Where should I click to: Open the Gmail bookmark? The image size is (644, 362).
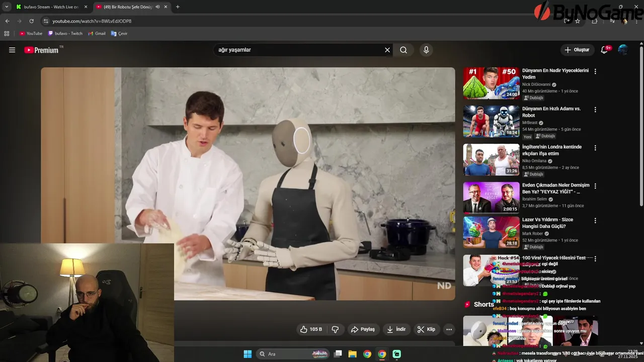[x=97, y=34]
